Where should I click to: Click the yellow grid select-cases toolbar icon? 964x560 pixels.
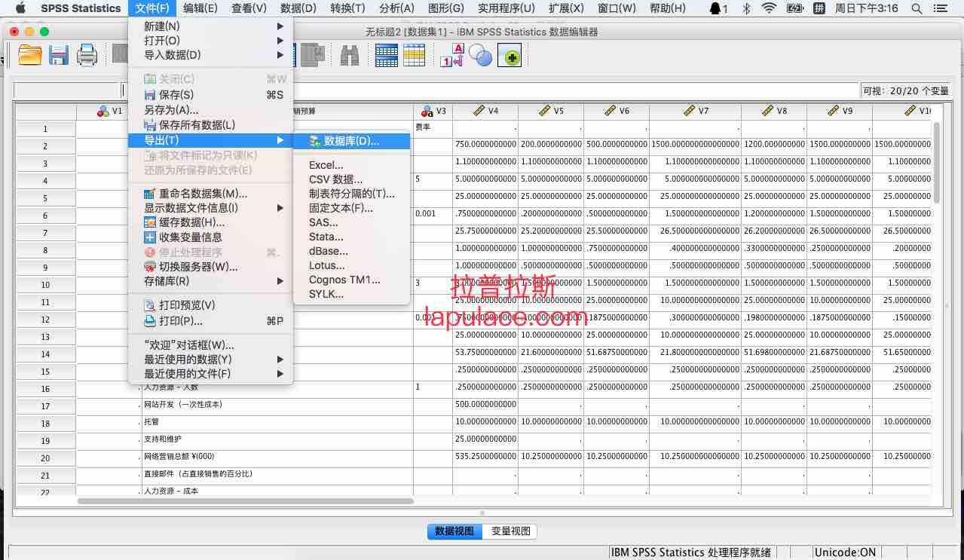coord(415,55)
